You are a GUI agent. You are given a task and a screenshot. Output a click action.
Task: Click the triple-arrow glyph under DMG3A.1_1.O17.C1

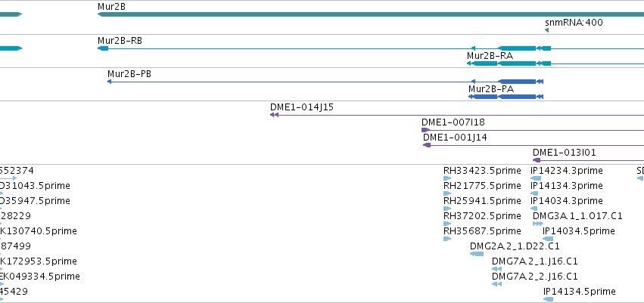(x=537, y=224)
